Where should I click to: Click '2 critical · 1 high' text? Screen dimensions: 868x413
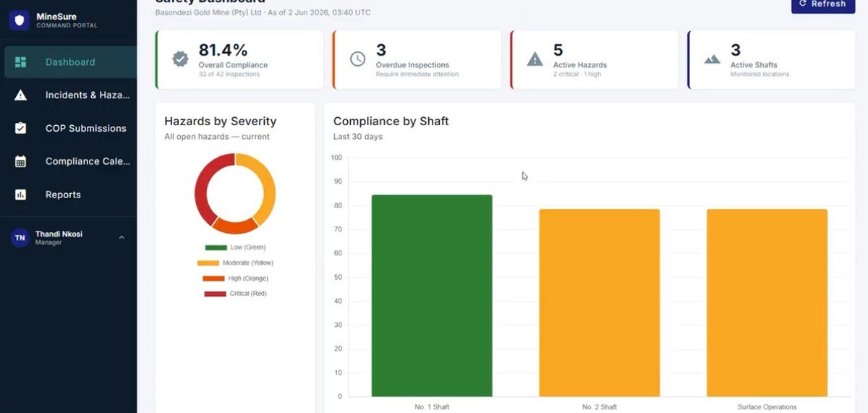click(580, 74)
